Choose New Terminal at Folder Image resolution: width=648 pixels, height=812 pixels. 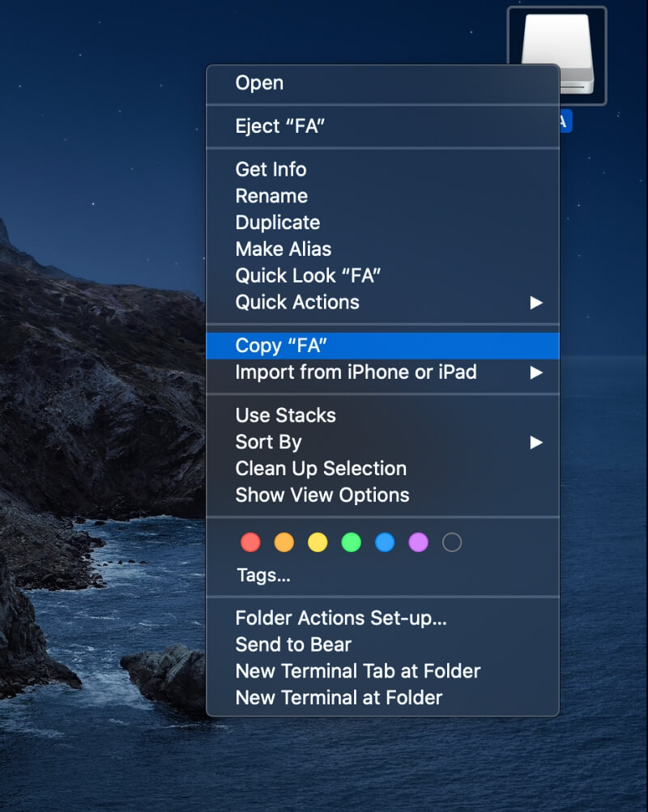pos(383,698)
